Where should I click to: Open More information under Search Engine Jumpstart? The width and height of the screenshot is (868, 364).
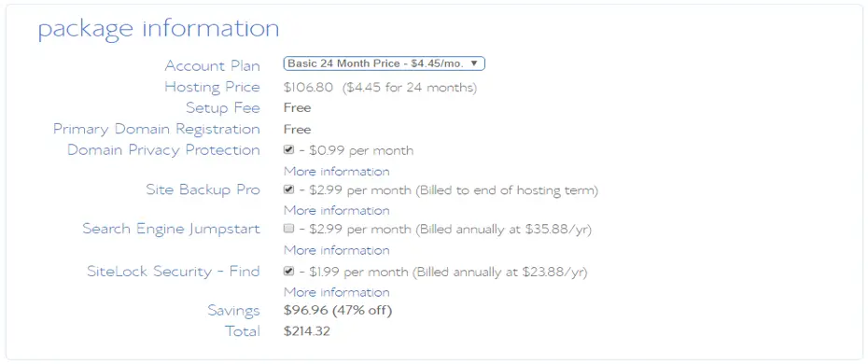coord(337,250)
